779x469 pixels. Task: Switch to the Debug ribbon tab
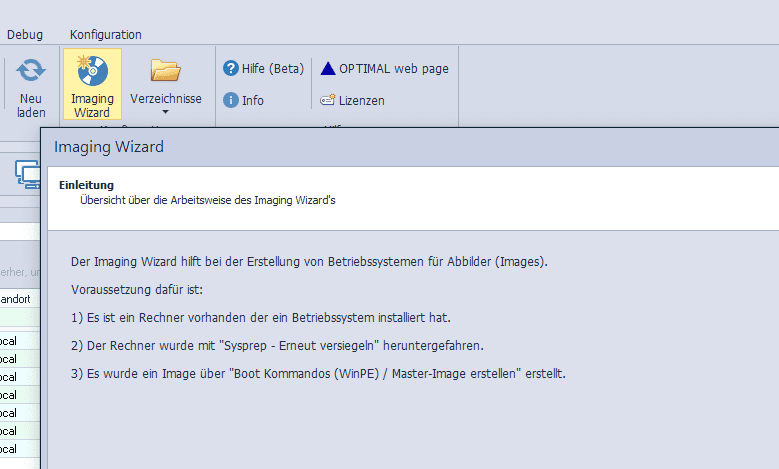click(25, 35)
